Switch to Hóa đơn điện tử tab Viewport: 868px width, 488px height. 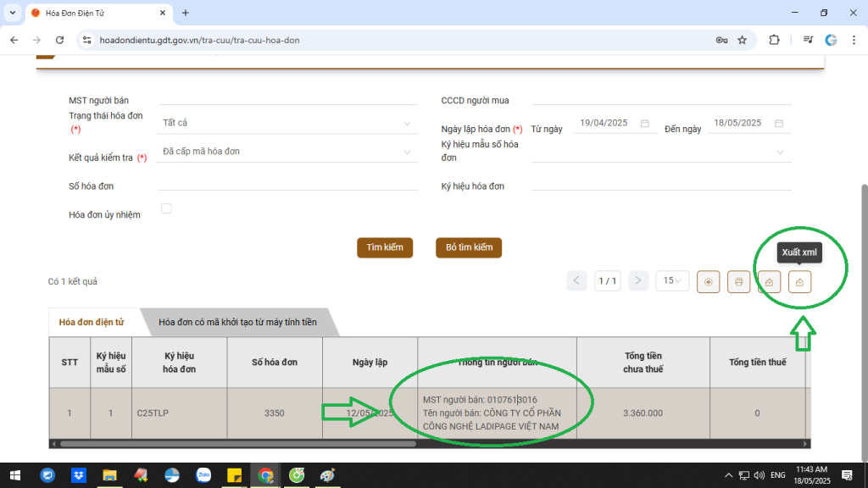coord(92,322)
